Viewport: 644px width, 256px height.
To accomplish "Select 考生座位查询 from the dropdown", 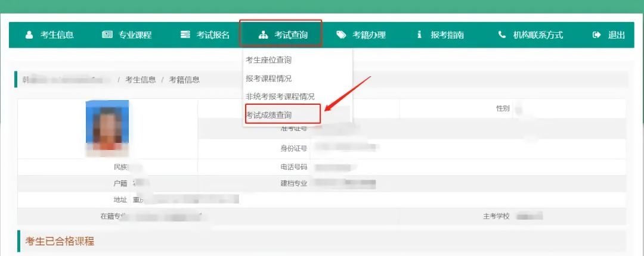I will pyautogui.click(x=268, y=60).
